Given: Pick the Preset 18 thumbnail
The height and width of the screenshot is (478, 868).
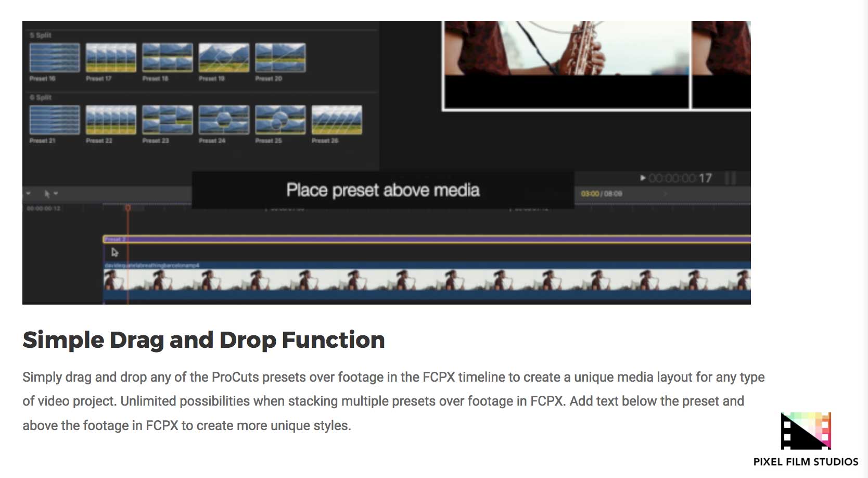Looking at the screenshot, I should tap(167, 58).
